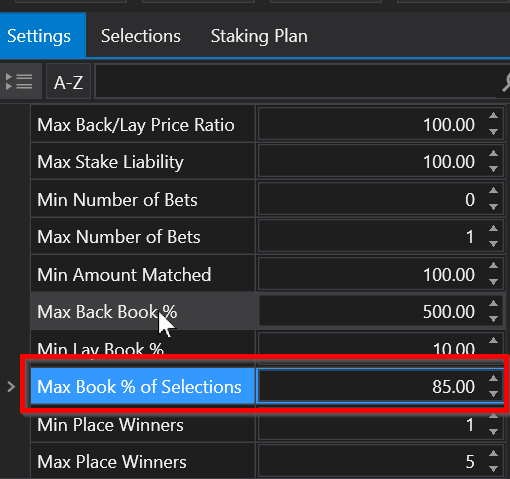Open the Staking Plan tab
The width and height of the screenshot is (510, 479).
click(x=259, y=36)
